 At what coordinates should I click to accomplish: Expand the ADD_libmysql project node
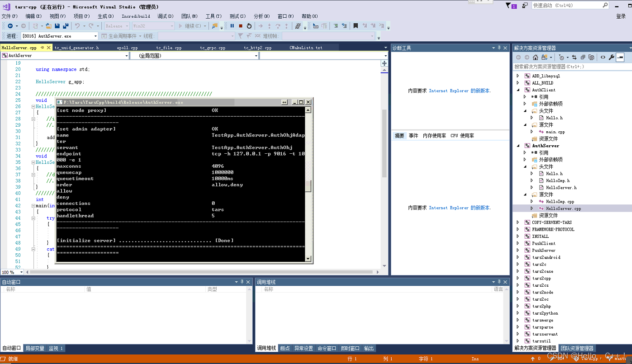pos(518,76)
